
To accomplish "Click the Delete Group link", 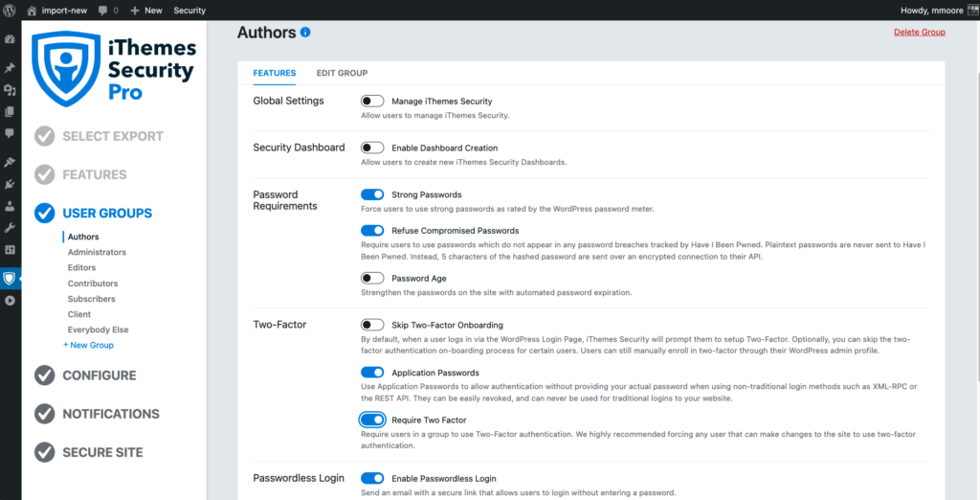I will 920,32.
